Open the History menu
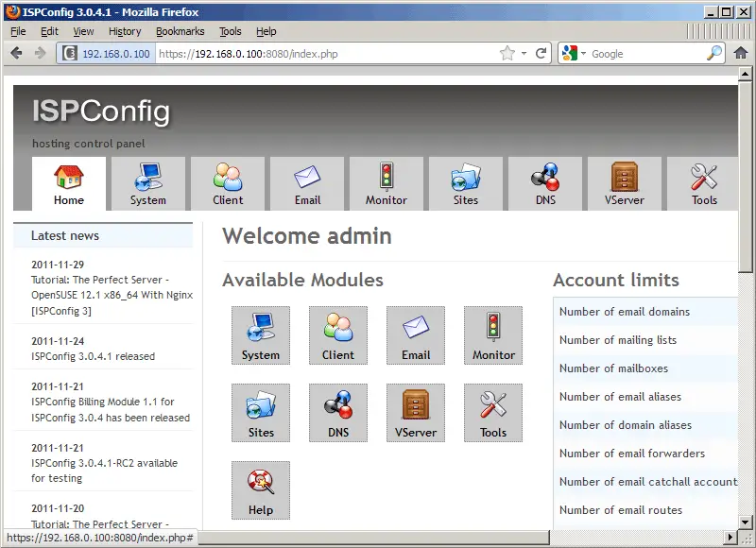This screenshot has width=756, height=548. click(125, 31)
